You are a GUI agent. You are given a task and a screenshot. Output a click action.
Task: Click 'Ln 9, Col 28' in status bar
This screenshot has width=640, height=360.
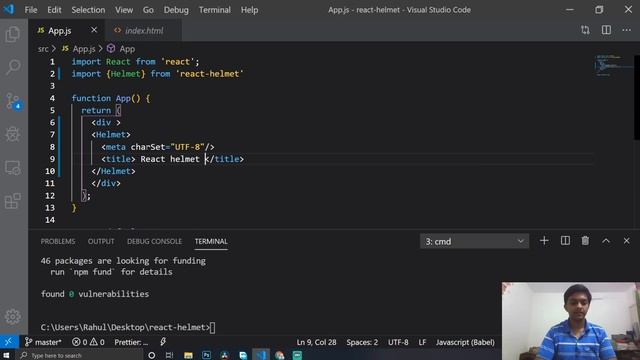click(316, 342)
